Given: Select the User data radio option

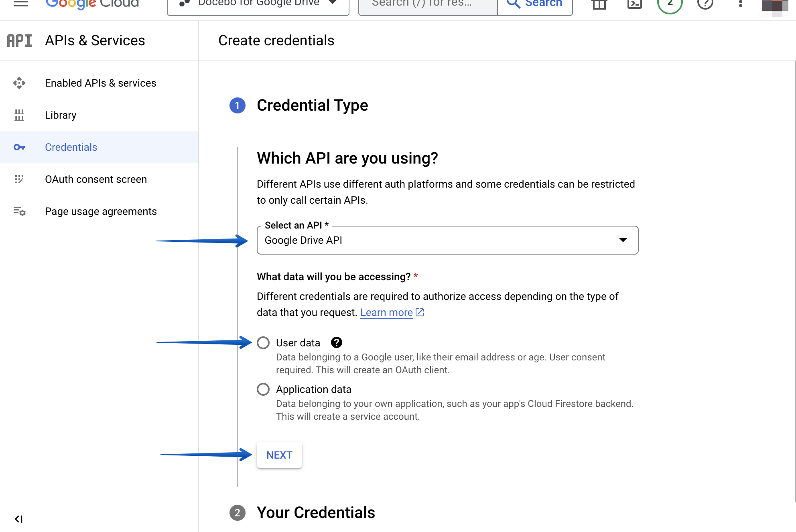Looking at the screenshot, I should pyautogui.click(x=264, y=343).
